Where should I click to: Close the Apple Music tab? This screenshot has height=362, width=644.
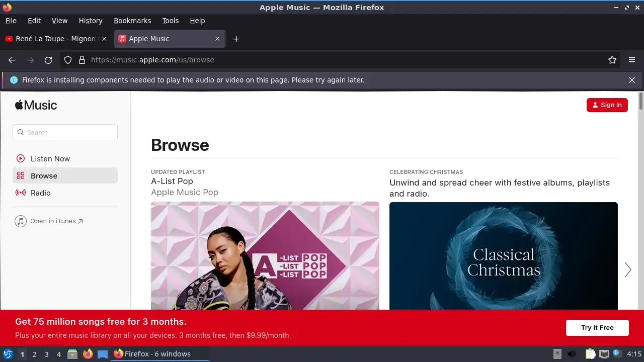pos(217,39)
